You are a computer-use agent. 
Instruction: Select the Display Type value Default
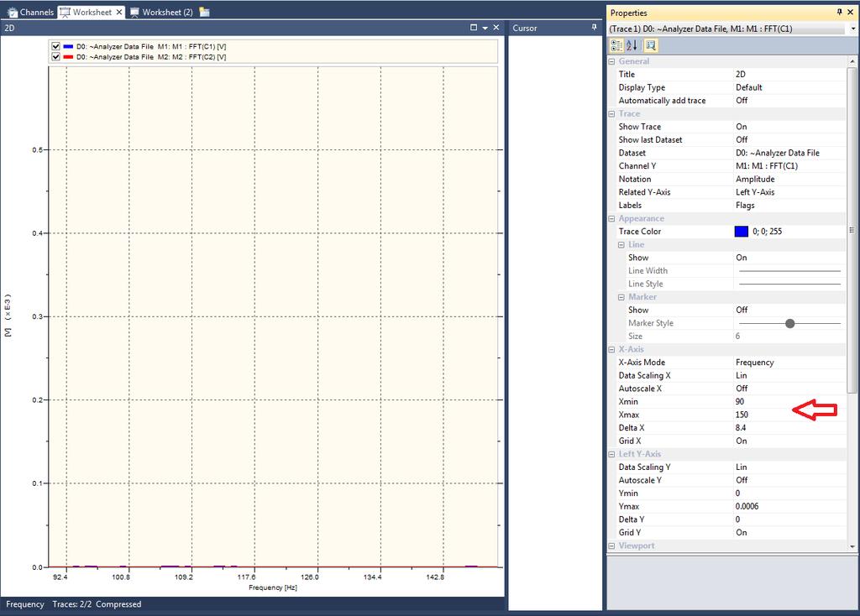pos(789,87)
